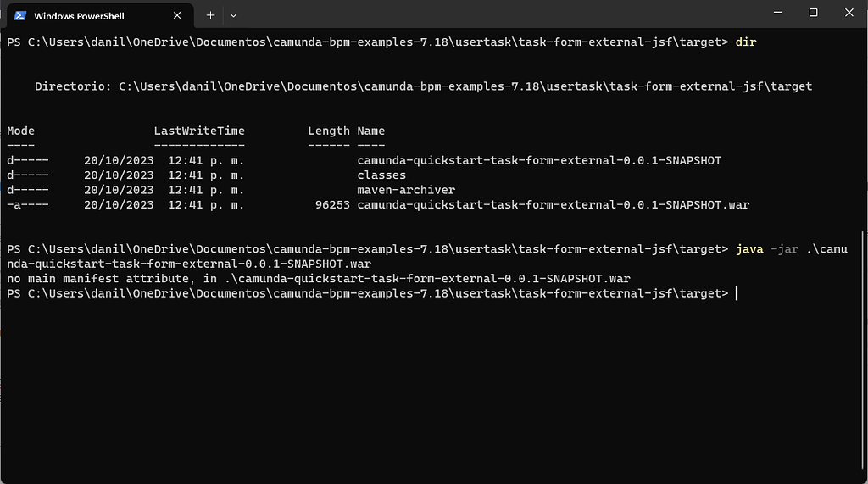
Task: Click the date on the maven-archiver row
Action: (x=119, y=190)
